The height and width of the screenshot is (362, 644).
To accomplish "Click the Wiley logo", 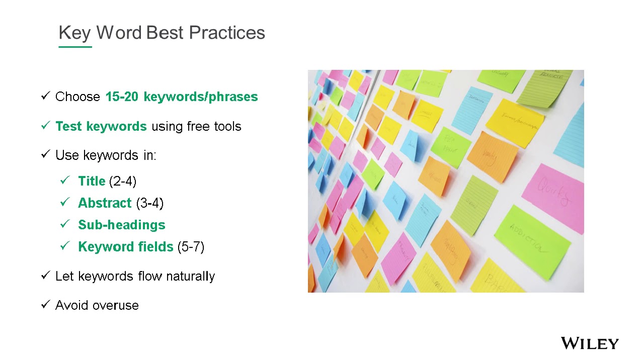I will [x=590, y=344].
